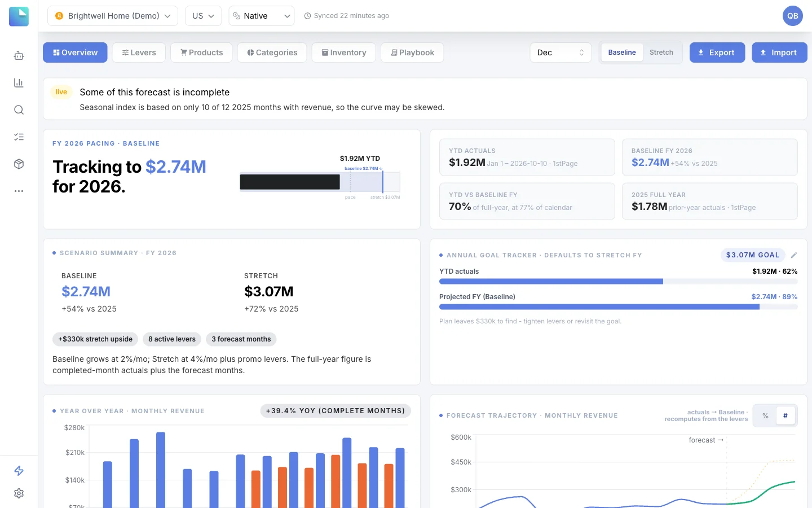Click the 3 forecast months chip
Image resolution: width=812 pixels, height=508 pixels.
pos(241,339)
